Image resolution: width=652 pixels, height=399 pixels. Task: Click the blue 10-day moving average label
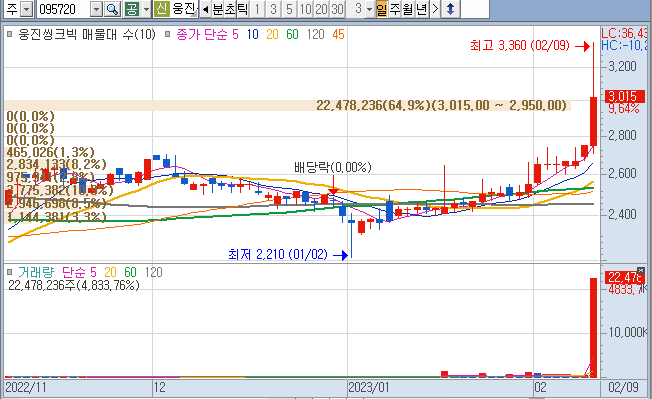253,34
